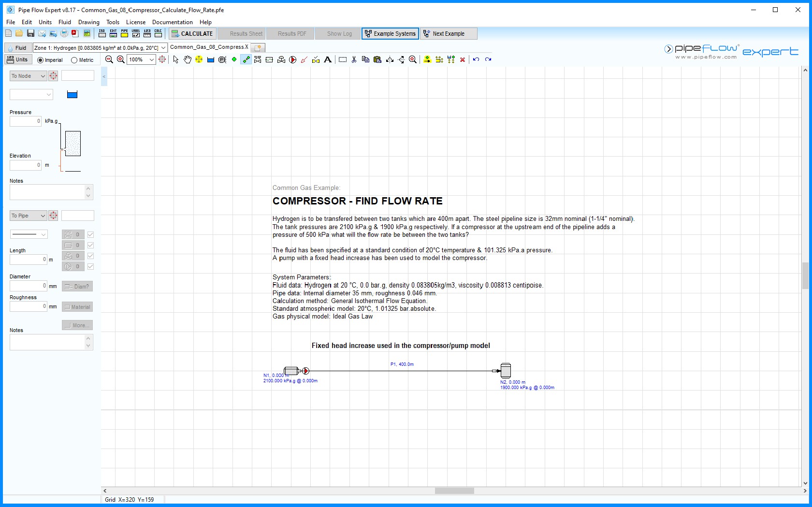Screen dimensions: 812x507
Task: Select the green Add Join Point tool
Action: coord(234,59)
